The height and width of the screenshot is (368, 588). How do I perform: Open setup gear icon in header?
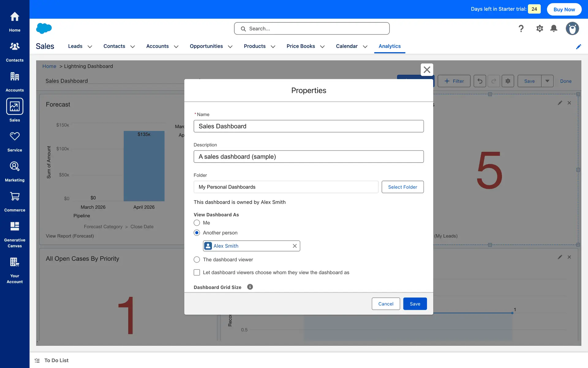(539, 29)
